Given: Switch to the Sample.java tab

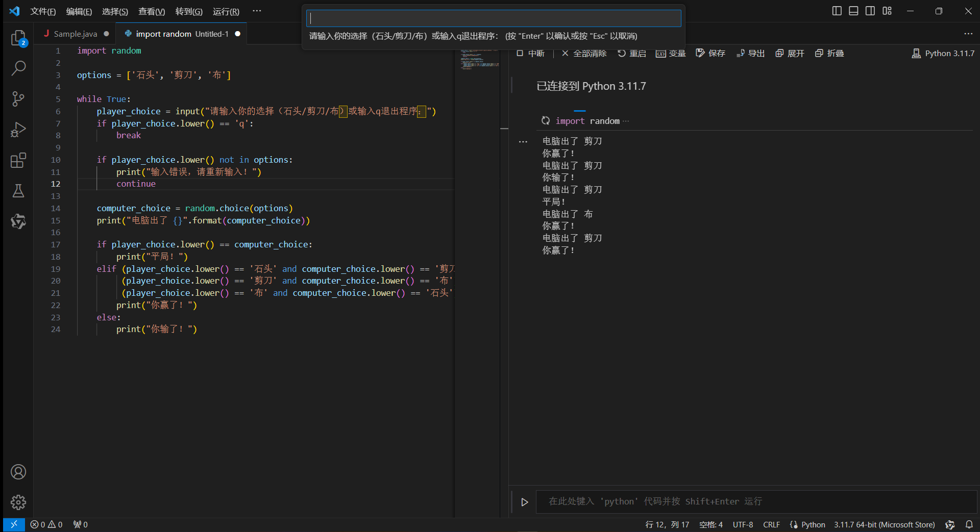Looking at the screenshot, I should 76,34.
